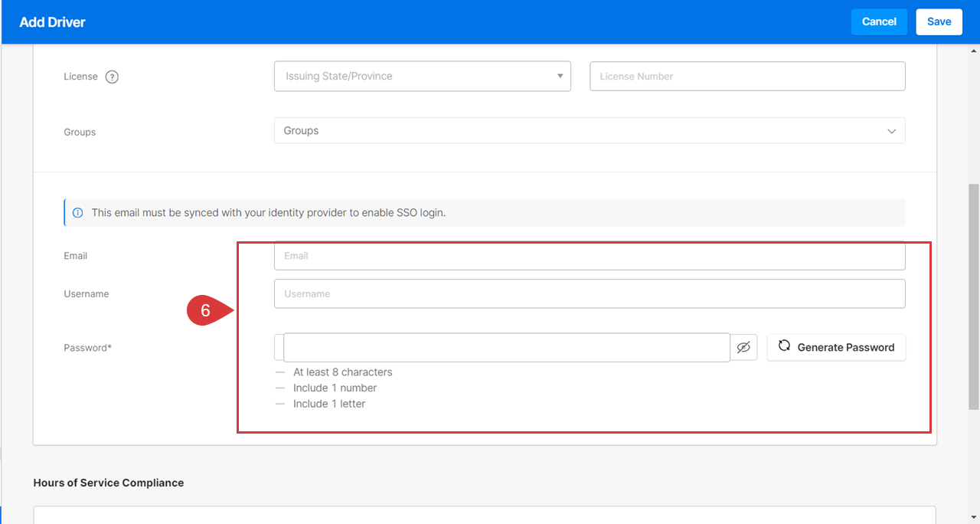Click the Generate Password button
980x524 pixels.
tap(836, 347)
